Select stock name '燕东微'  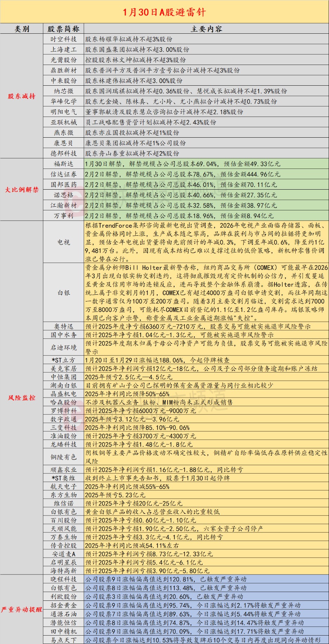point(64,132)
